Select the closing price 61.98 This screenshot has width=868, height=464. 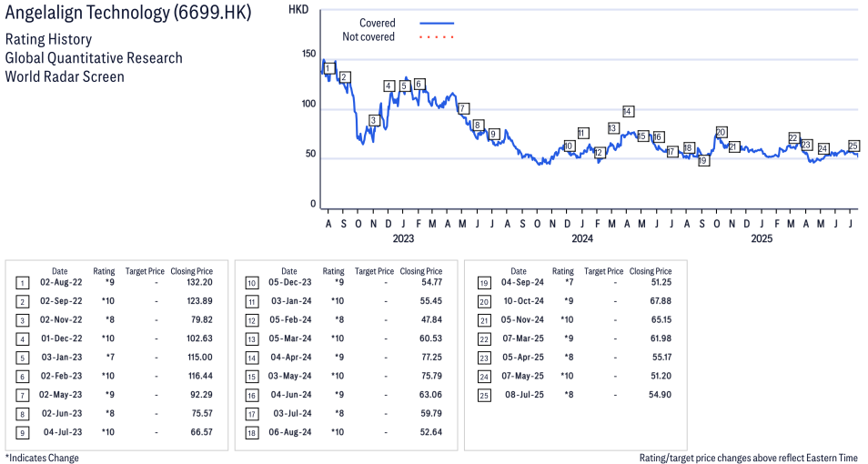pos(661,338)
